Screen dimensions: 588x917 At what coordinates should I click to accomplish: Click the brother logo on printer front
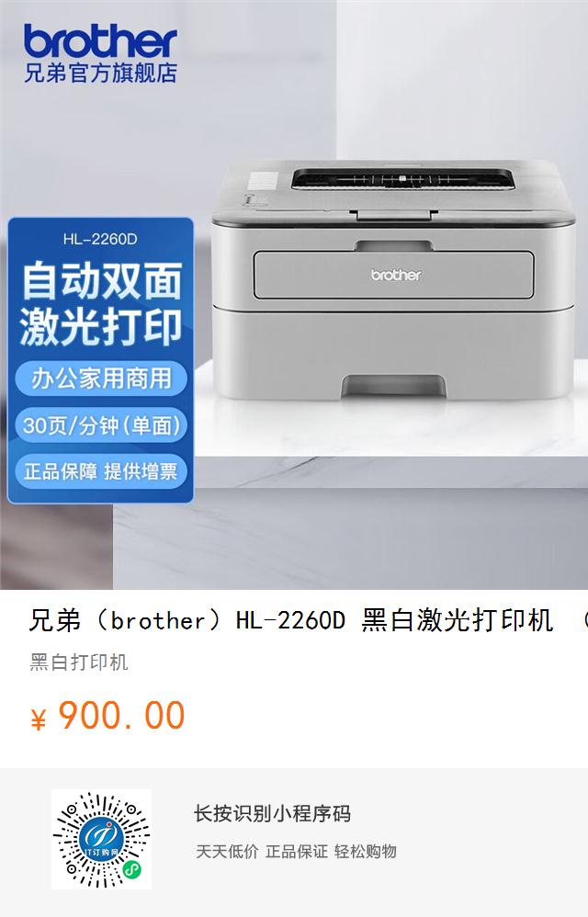(396, 275)
